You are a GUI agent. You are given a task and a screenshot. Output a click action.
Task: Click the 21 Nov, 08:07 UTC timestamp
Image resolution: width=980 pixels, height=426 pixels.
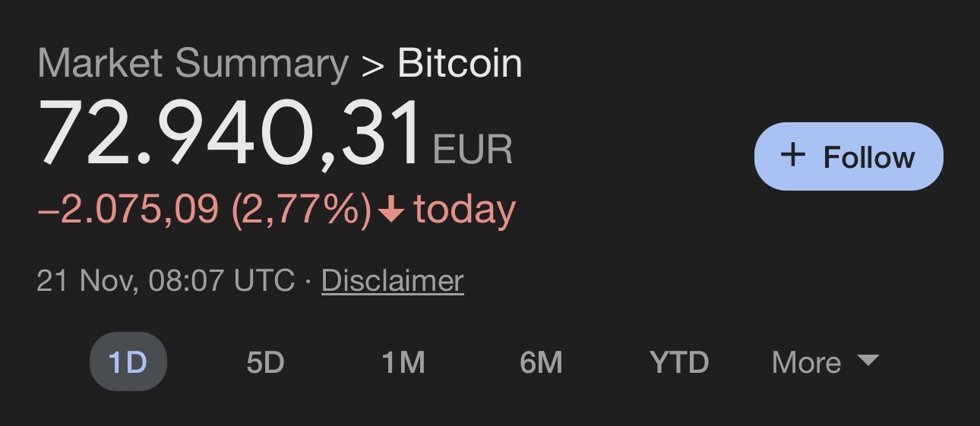165,281
